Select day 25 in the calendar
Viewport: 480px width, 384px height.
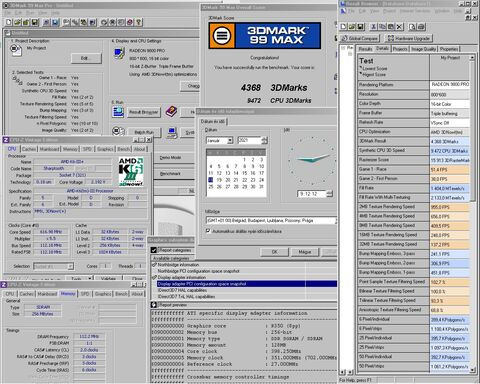point(210,187)
